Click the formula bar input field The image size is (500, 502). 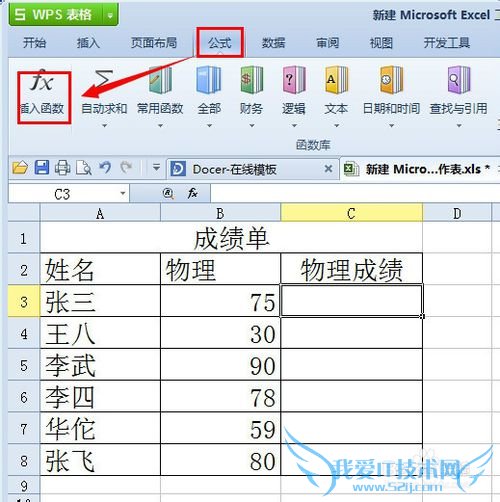[355, 193]
